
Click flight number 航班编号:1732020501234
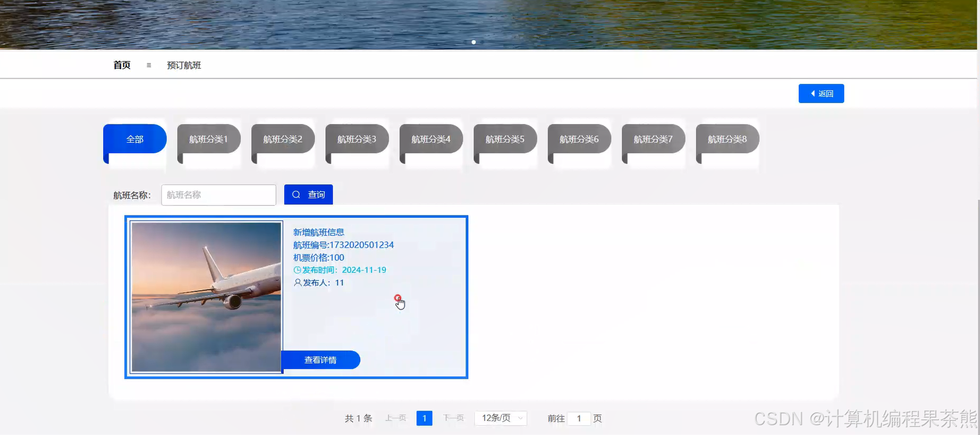[x=343, y=245]
